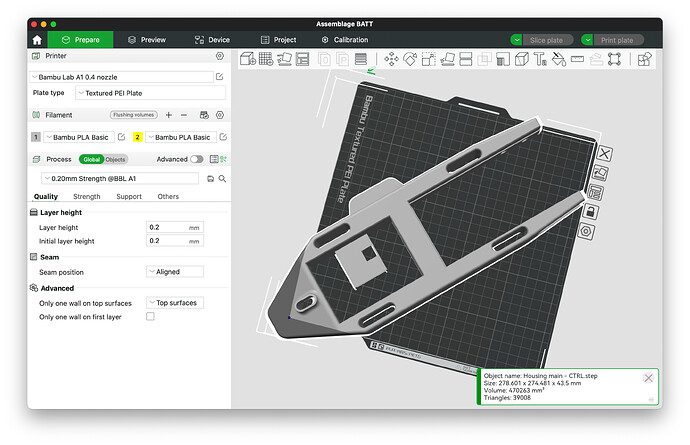The width and height of the screenshot is (690, 445).
Task: Click the grey filament 1 color swatch
Action: tap(36, 137)
